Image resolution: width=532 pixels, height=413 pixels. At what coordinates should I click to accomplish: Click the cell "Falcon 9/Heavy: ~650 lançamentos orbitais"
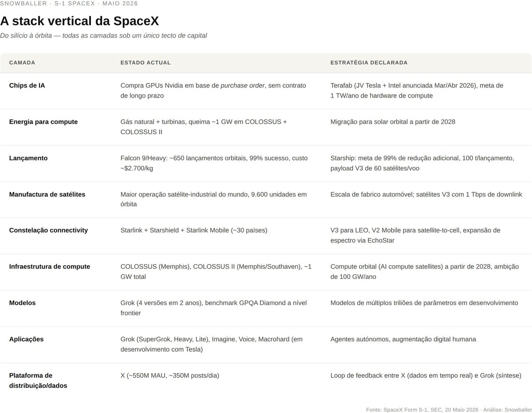coord(214,163)
